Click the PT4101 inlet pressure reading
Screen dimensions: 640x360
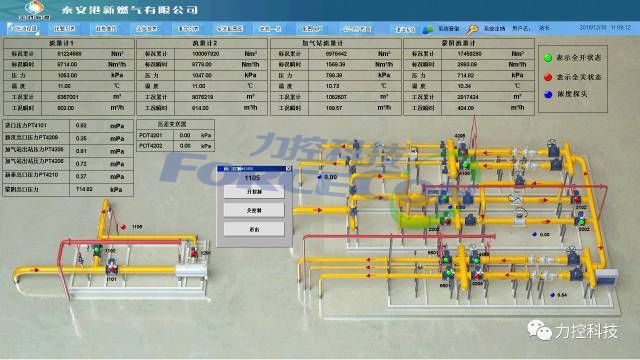(81, 126)
